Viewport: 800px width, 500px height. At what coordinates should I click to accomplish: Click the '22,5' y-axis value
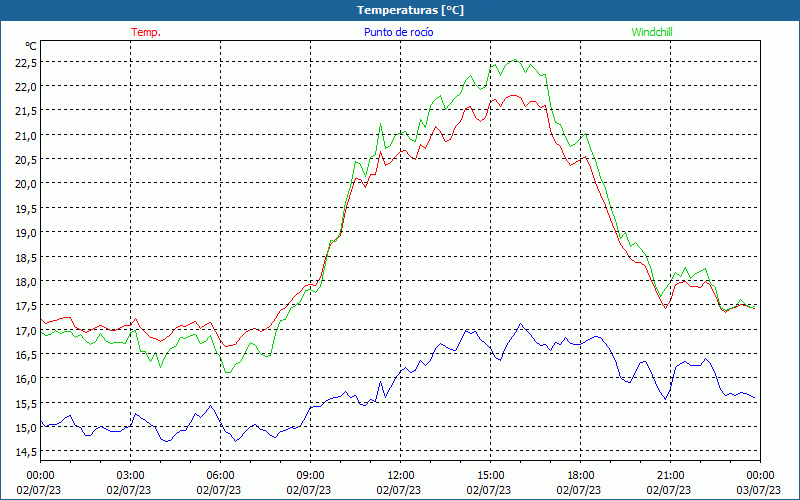coord(26,62)
